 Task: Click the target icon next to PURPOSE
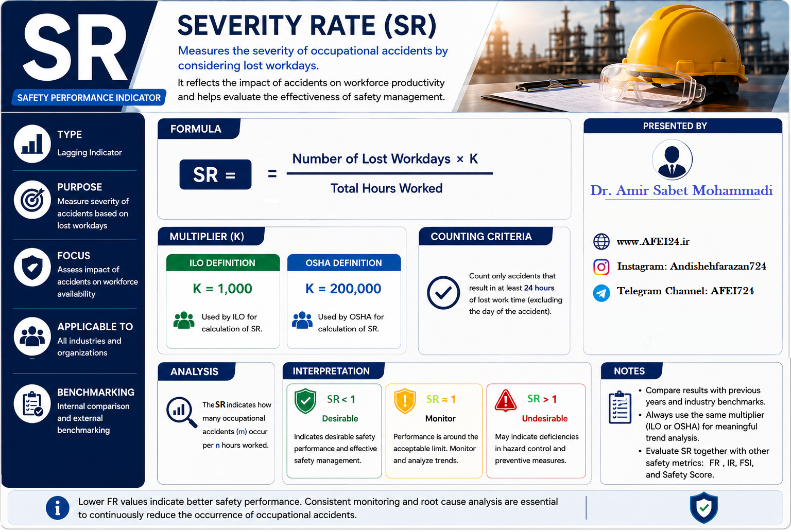(32, 200)
